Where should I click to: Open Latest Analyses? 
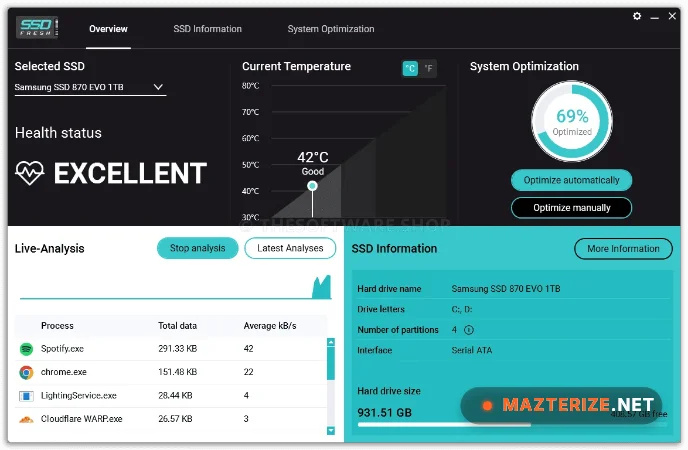(x=290, y=248)
